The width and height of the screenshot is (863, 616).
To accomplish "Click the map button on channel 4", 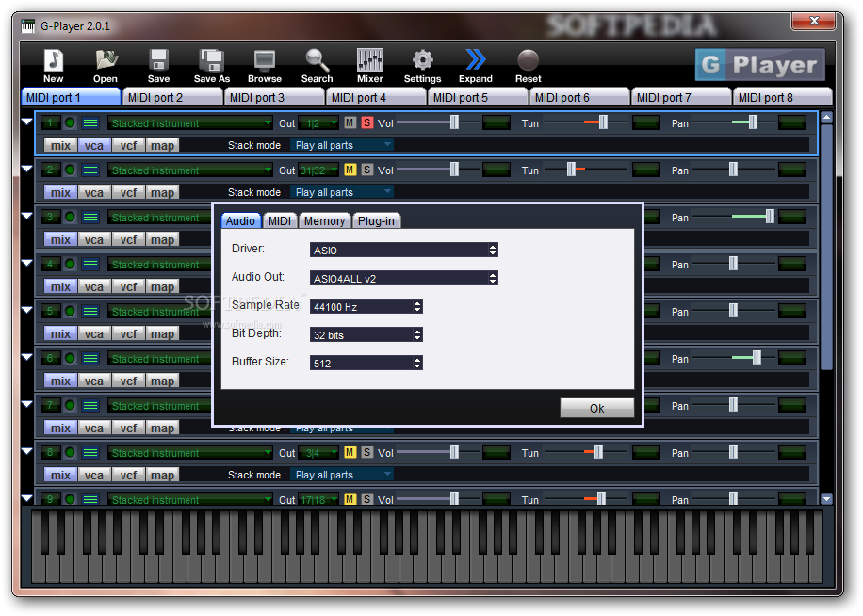I will tap(162, 286).
